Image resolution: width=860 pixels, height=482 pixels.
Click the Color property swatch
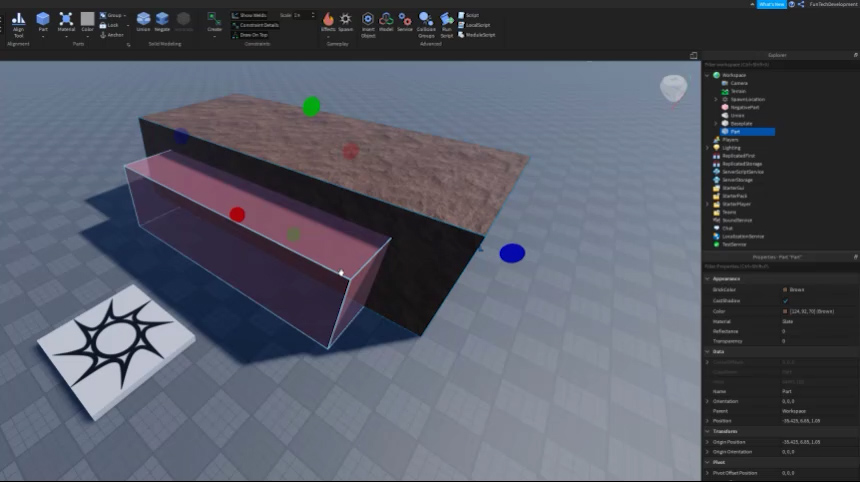[x=785, y=311]
